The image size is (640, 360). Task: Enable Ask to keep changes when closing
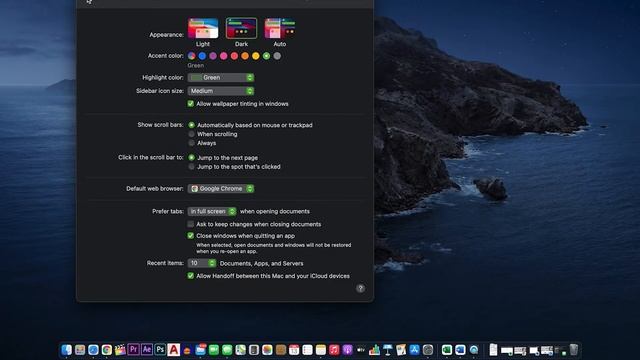pos(191,224)
